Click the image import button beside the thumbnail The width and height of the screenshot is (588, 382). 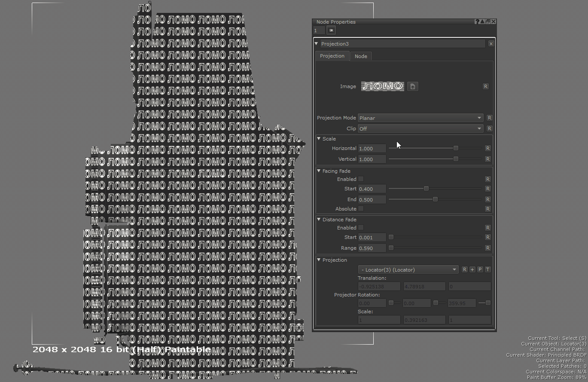[x=412, y=86]
